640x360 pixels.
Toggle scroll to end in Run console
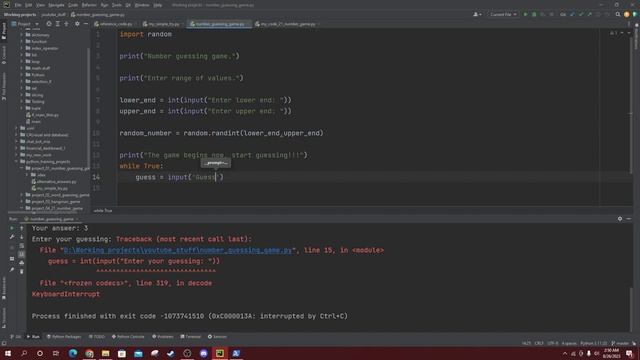click(22, 254)
